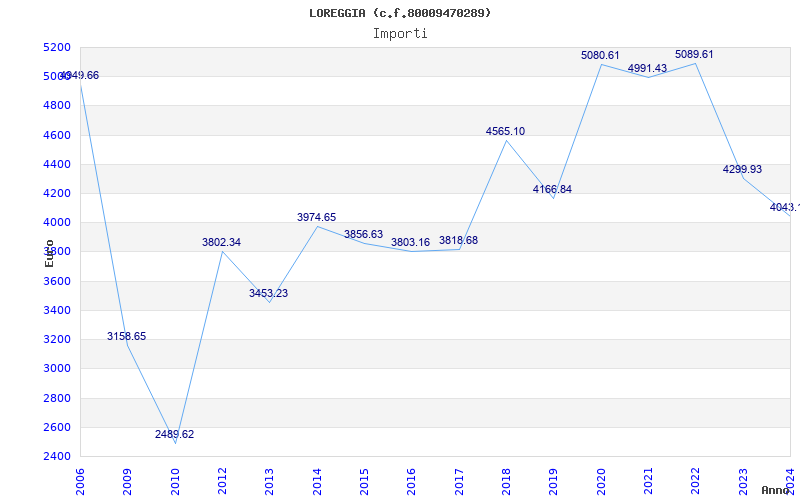The width and height of the screenshot is (800, 500).
Task: Click the x-axis year 2017
Action: [x=459, y=482]
